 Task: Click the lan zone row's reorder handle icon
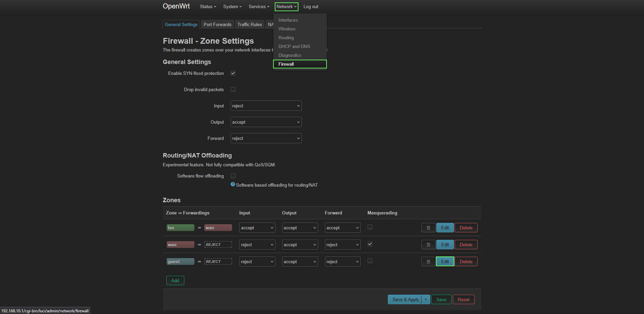(428, 228)
